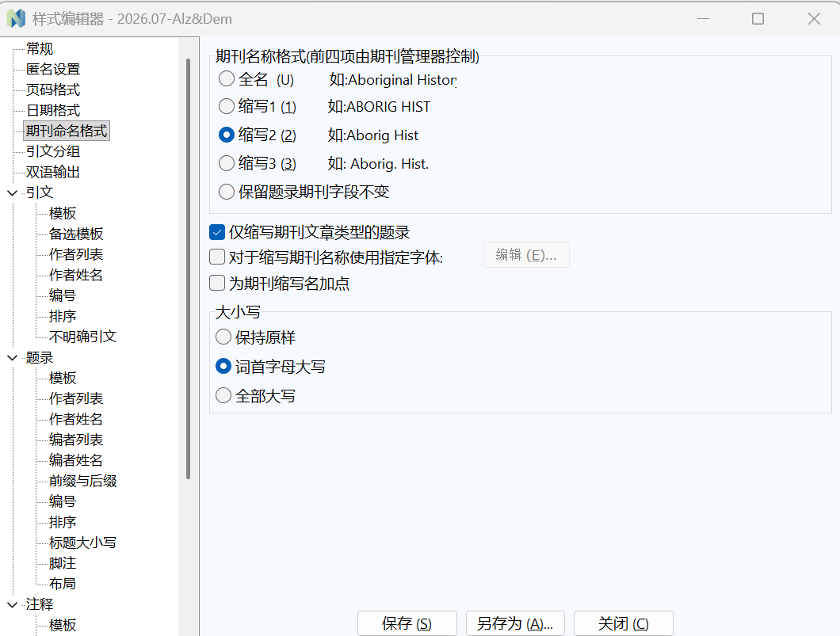Collapse the 引文 tree node
840x636 pixels.
13,192
